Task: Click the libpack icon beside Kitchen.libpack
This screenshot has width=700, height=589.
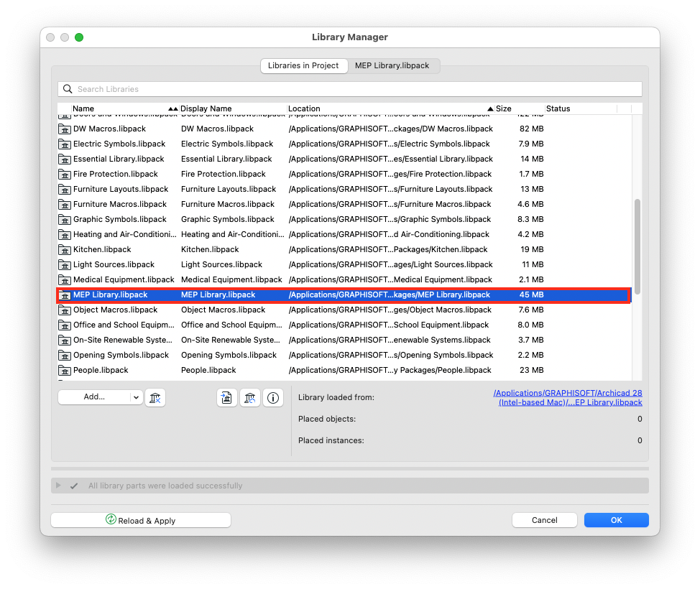Action: 64,249
